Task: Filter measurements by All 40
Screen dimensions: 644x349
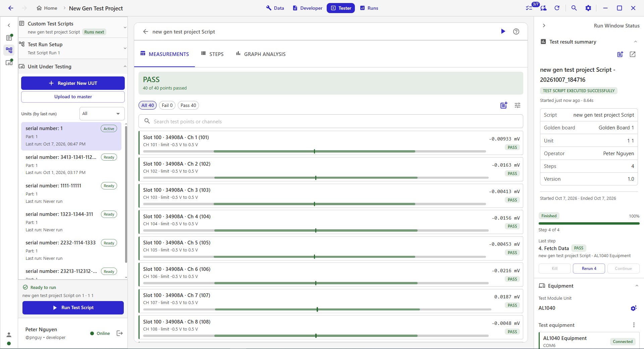Action: click(148, 105)
